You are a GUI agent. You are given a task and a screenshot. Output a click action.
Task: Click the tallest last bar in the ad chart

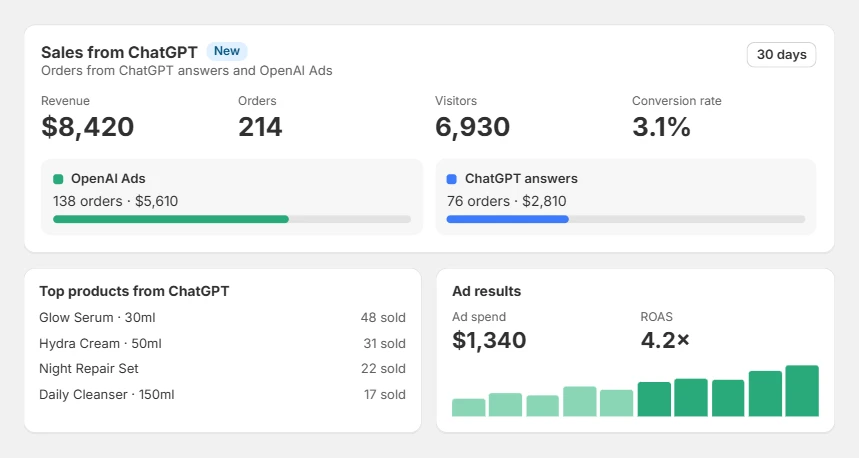(x=802, y=391)
